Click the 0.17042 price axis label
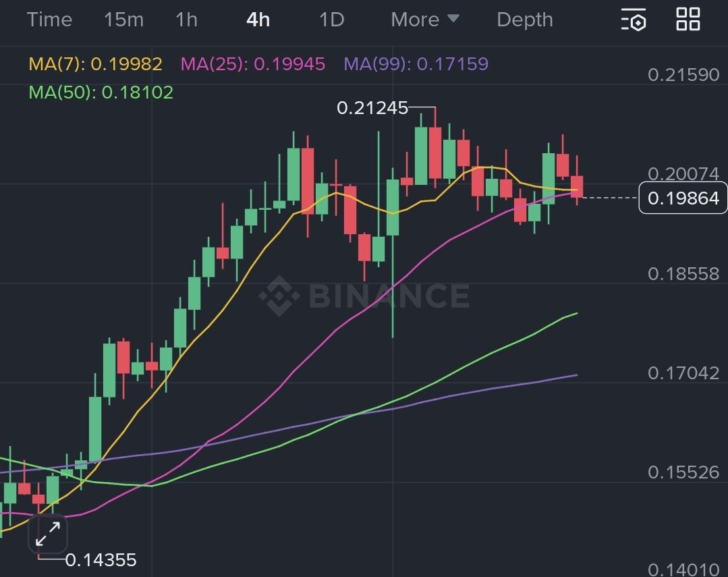This screenshot has width=728, height=577. click(683, 373)
